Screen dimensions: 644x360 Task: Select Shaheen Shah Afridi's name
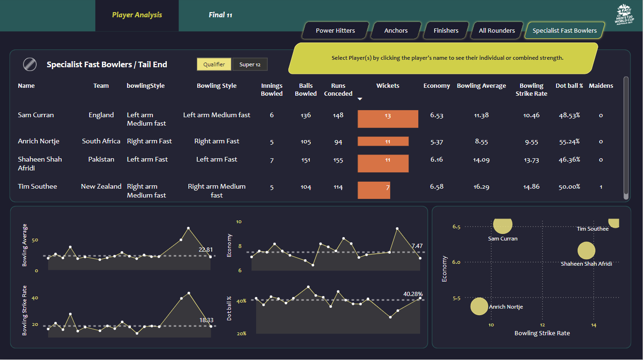tap(40, 163)
